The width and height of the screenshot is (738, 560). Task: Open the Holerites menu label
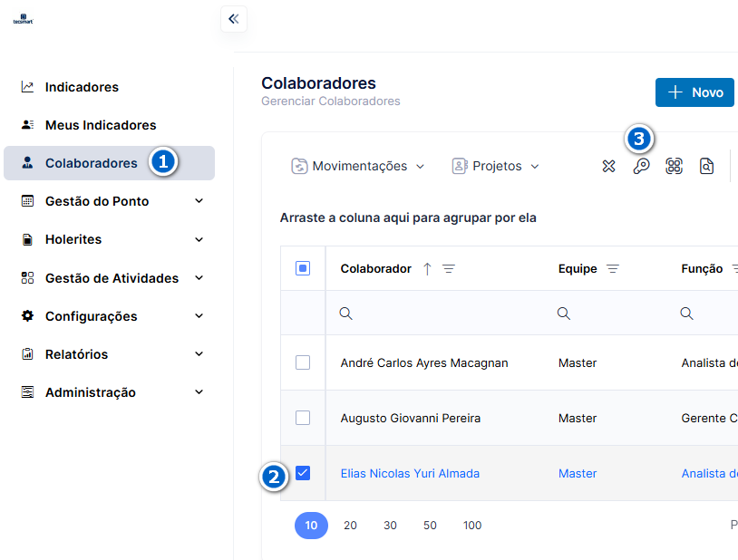[x=73, y=239]
